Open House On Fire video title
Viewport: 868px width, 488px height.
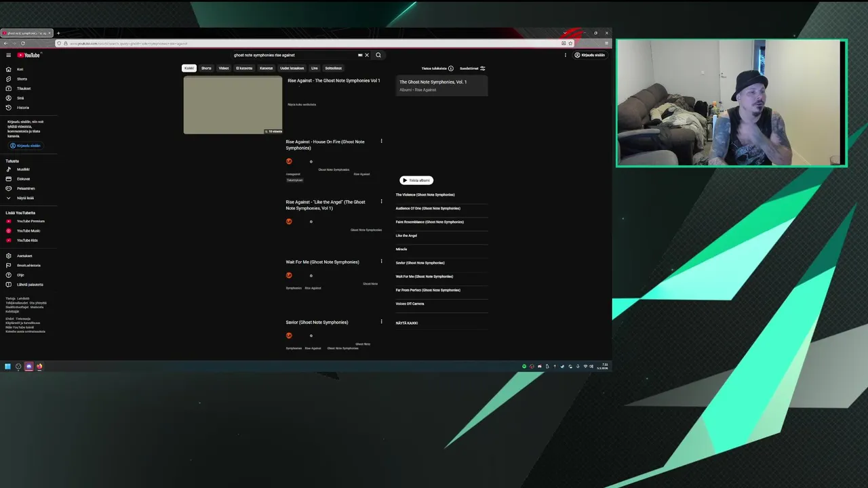(325, 144)
